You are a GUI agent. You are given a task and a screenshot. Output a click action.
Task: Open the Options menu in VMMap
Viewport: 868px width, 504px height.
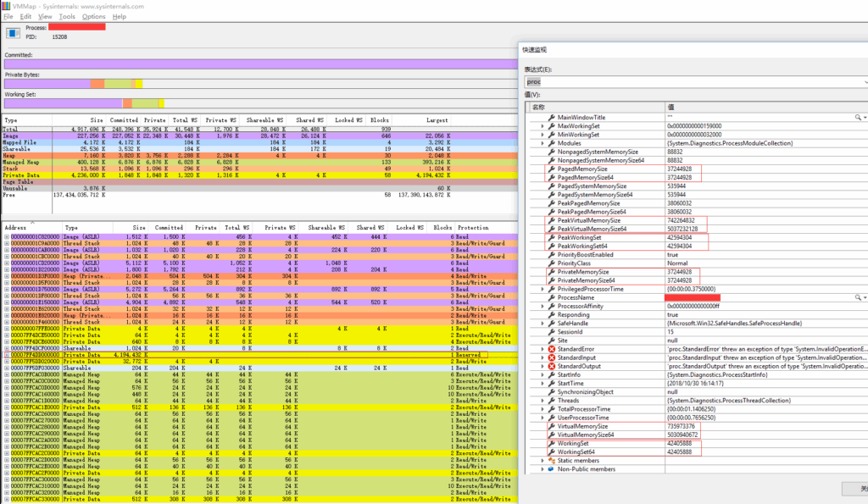pos(93,17)
